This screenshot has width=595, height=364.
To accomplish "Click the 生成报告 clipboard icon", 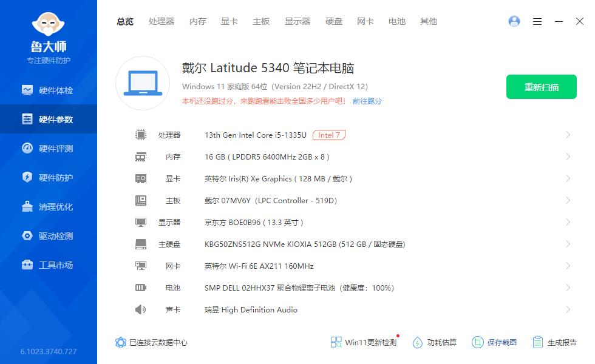I will click(x=537, y=342).
